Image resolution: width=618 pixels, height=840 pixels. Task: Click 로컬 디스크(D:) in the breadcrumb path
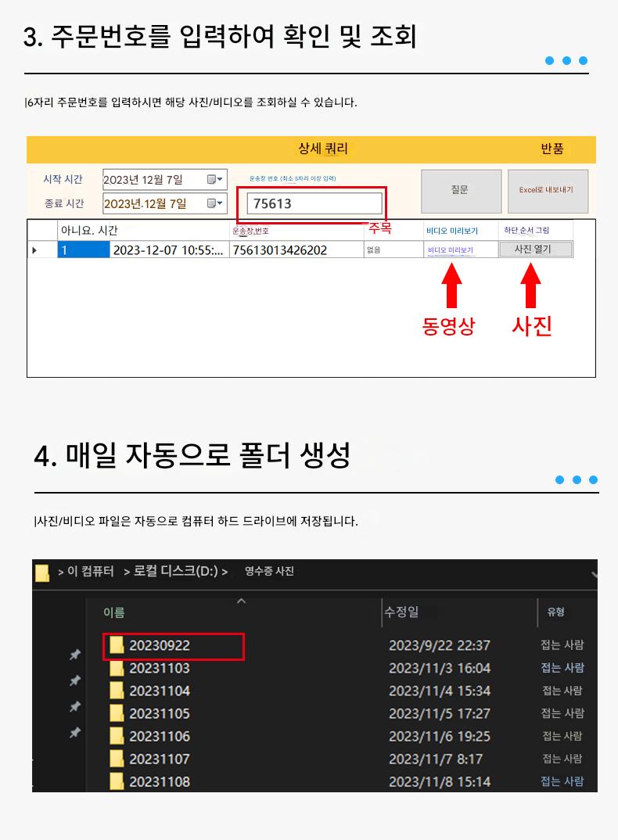pos(175,572)
